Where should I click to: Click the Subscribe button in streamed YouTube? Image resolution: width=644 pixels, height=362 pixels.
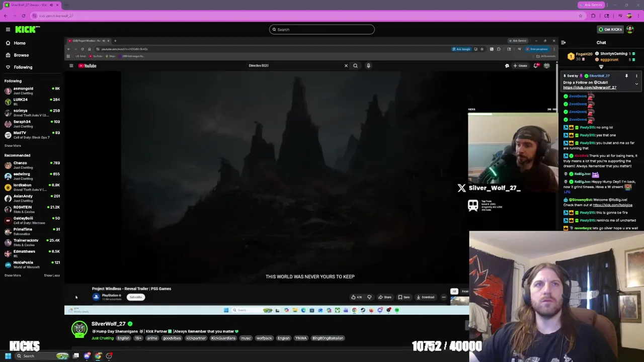(x=136, y=297)
